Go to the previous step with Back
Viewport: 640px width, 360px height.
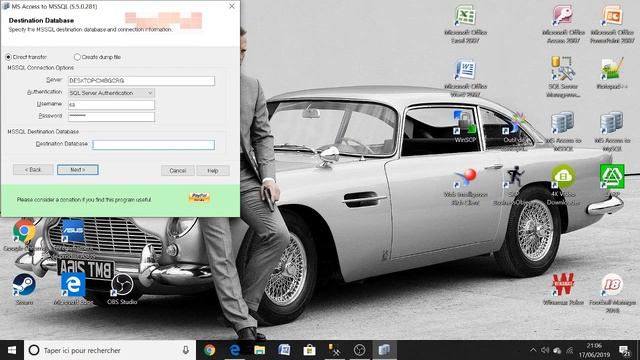(x=33, y=170)
